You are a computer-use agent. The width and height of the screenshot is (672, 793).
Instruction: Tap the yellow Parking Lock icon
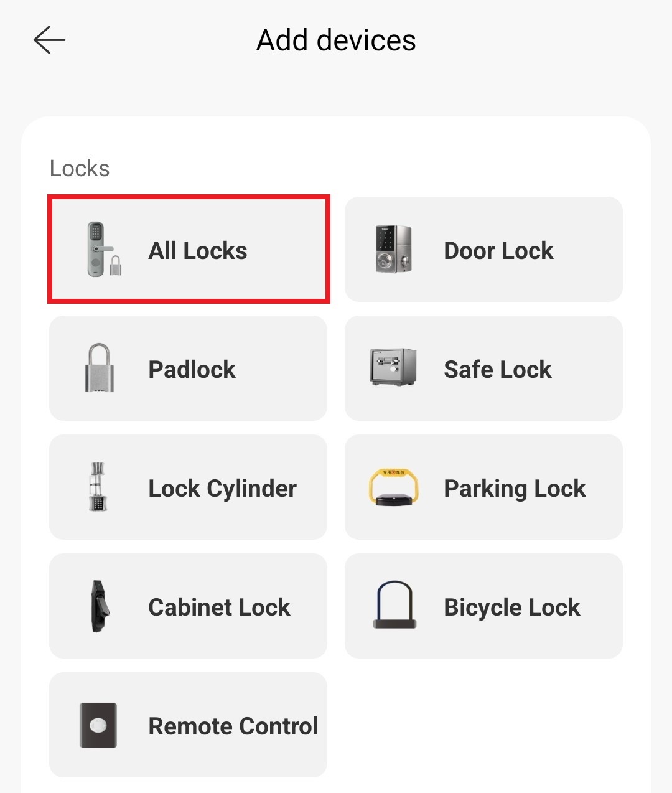click(x=393, y=487)
